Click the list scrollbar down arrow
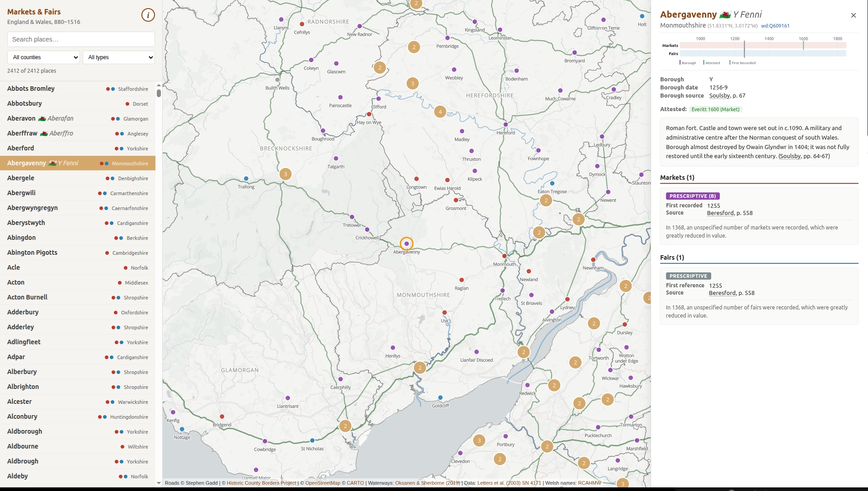Image resolution: width=868 pixels, height=491 pixels. (159, 483)
